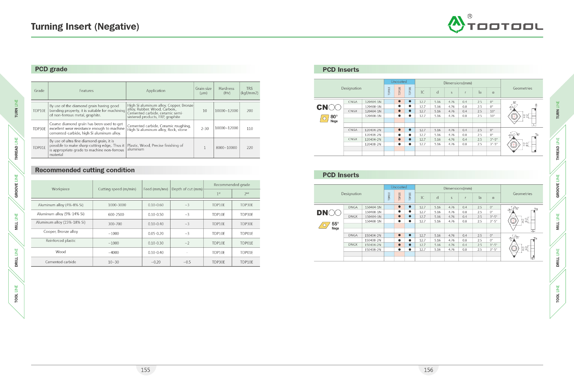The image size is (574, 392).
Task: Select right DRILL LINE side tab
Action: [558, 258]
